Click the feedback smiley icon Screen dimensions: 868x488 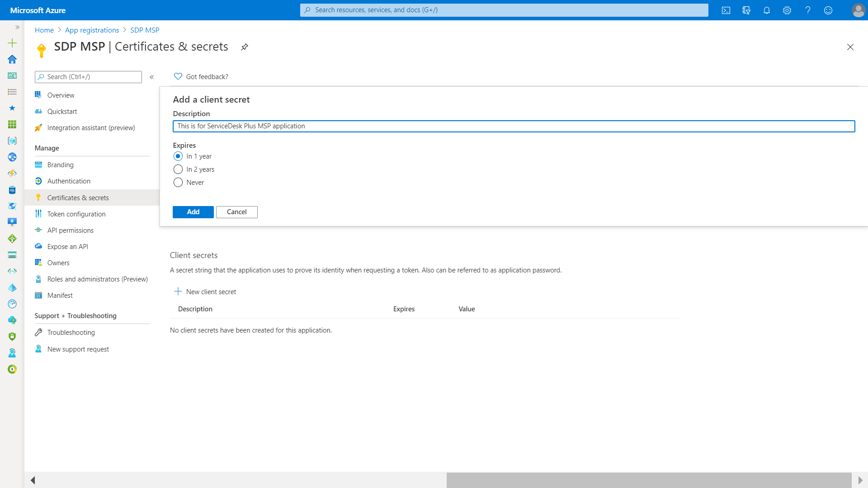tap(828, 10)
